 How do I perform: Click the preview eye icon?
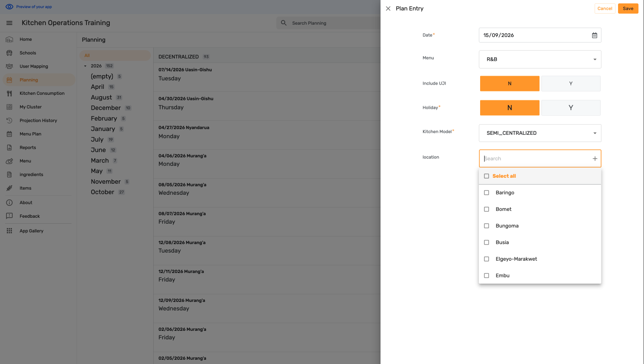click(9, 7)
